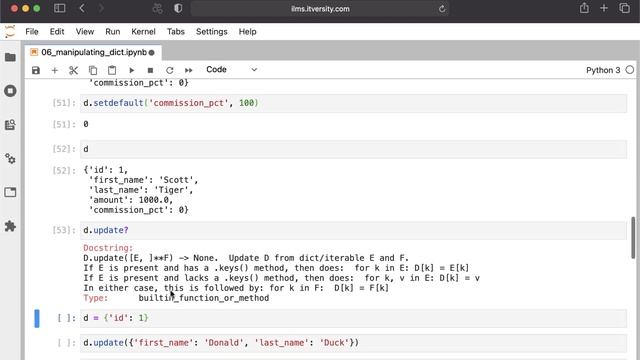Go back in Safari history
Image resolution: width=640 pixels, height=360 pixels.
coord(82,8)
